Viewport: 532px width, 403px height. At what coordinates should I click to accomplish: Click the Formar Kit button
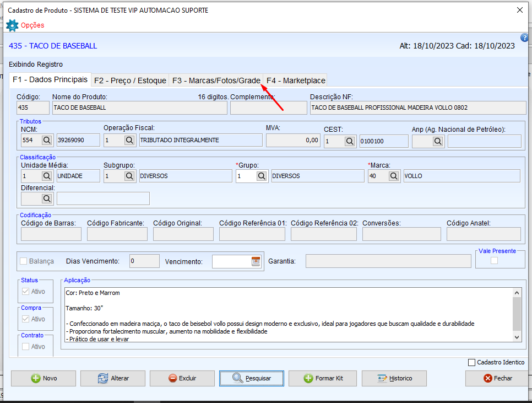coord(323,378)
